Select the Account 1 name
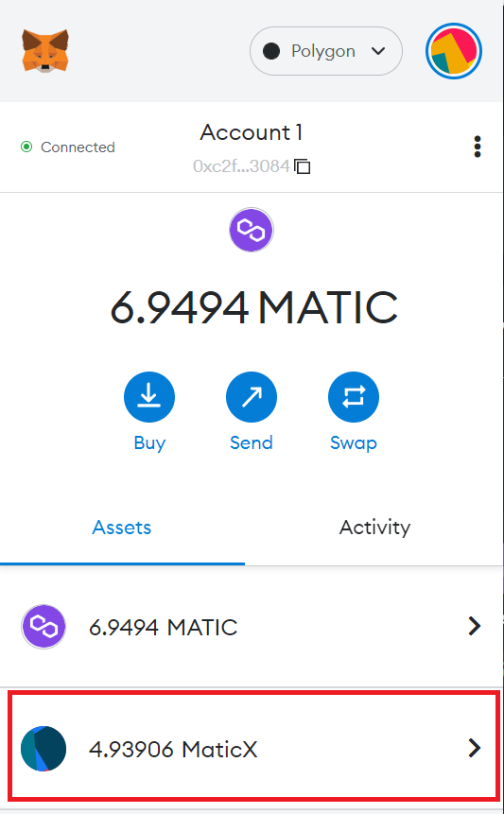The height and width of the screenshot is (814, 504). 252,131
